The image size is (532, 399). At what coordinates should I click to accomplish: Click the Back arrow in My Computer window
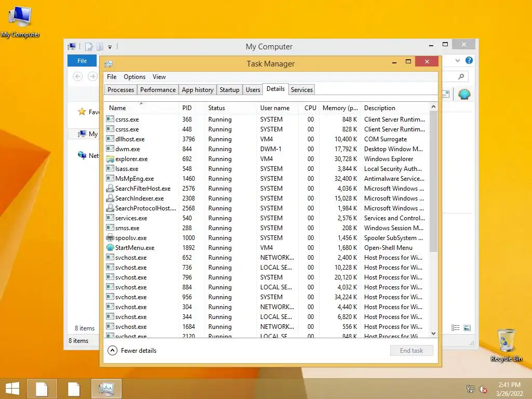click(x=78, y=76)
